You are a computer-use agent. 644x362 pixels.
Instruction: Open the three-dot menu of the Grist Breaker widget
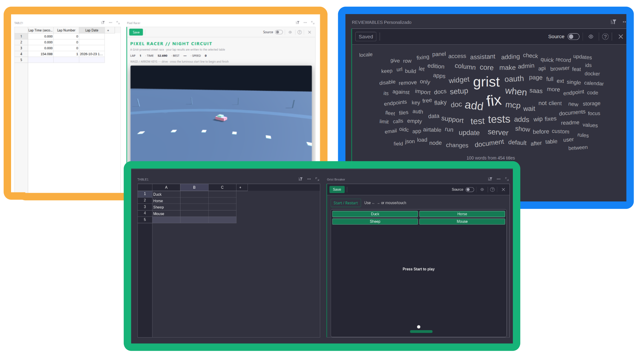click(498, 179)
